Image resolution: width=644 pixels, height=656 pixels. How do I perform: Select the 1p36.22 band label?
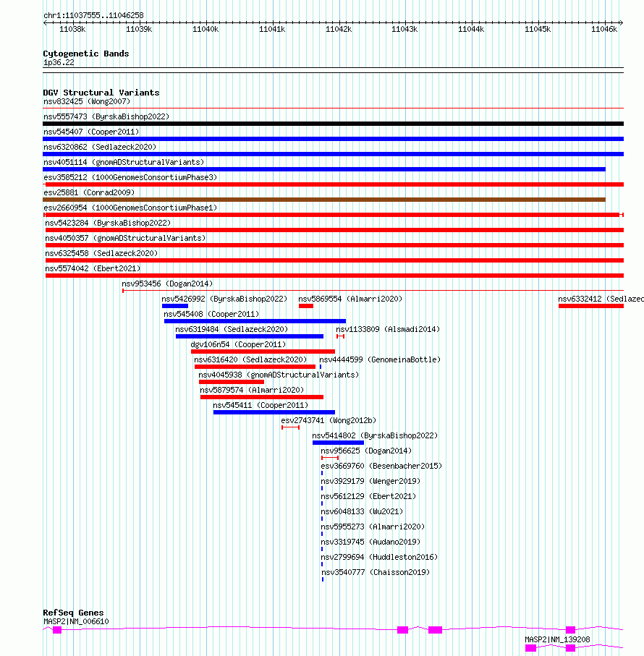tap(59, 63)
